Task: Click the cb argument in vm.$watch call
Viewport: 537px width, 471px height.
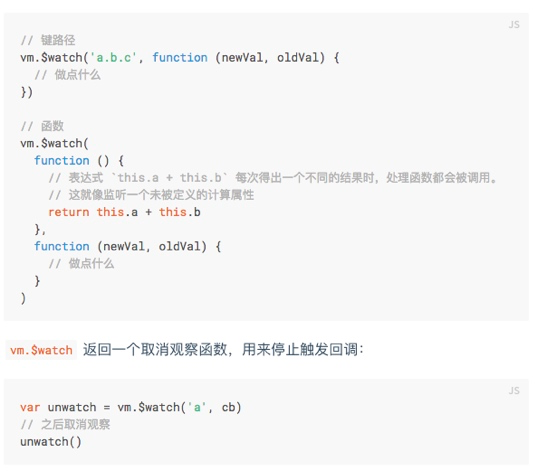Action: pyautogui.click(x=228, y=407)
